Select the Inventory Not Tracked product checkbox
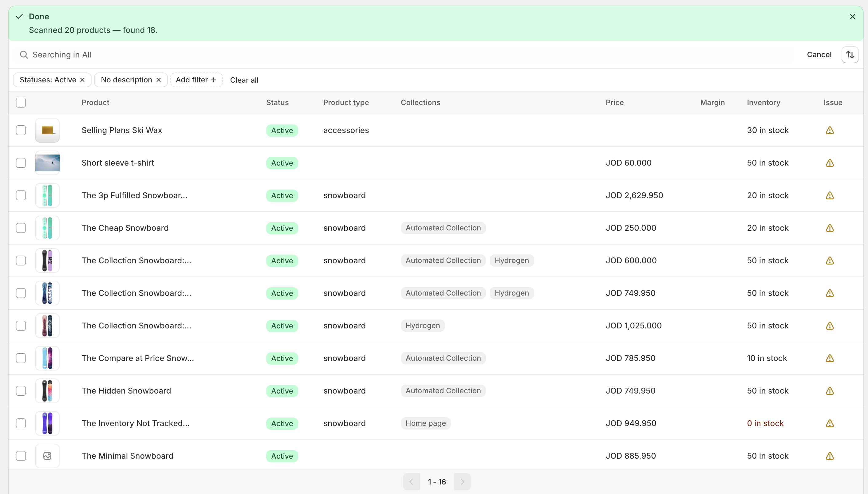The height and width of the screenshot is (494, 868). click(x=21, y=423)
